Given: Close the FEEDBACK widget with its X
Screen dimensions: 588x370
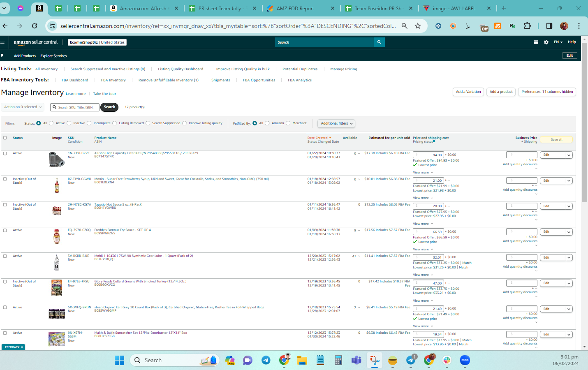Looking at the screenshot, I should 22,347.
